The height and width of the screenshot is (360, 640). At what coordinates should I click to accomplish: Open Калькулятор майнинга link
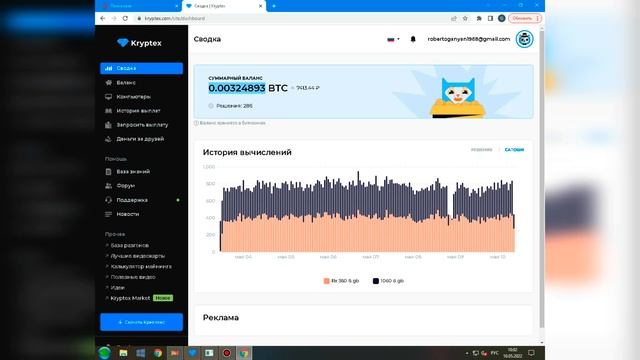138,267
